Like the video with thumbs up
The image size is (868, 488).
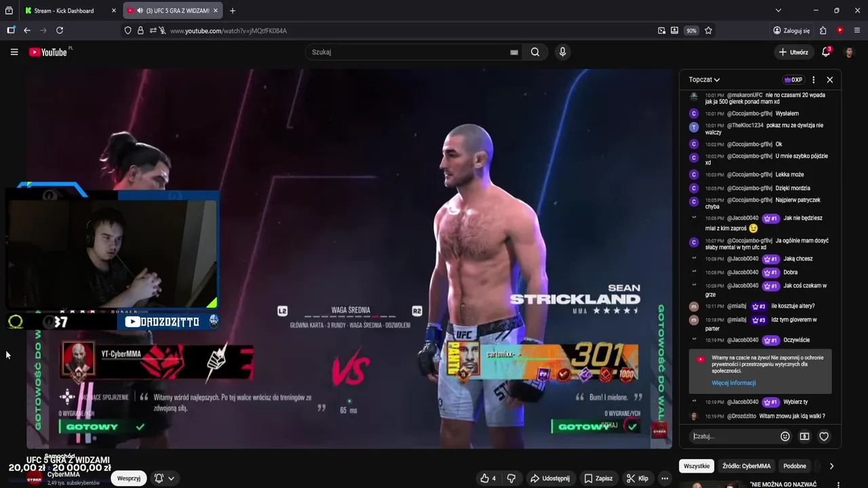[x=488, y=479]
